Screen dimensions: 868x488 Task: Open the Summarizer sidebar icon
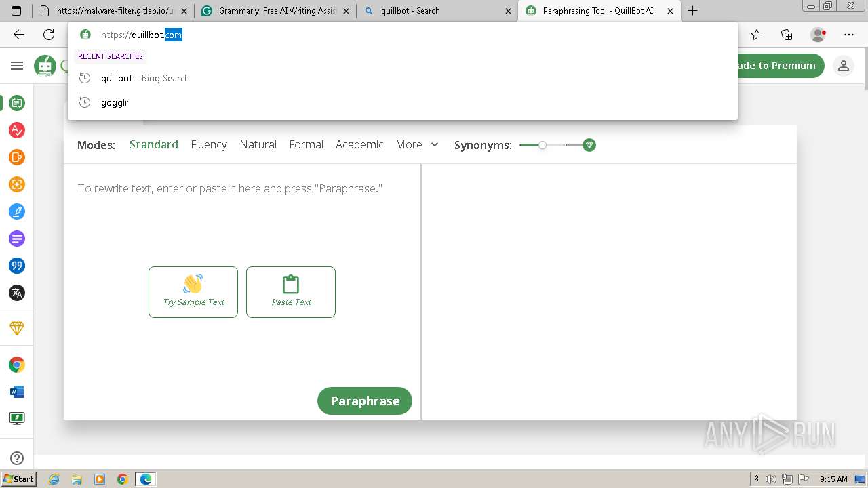tap(17, 239)
